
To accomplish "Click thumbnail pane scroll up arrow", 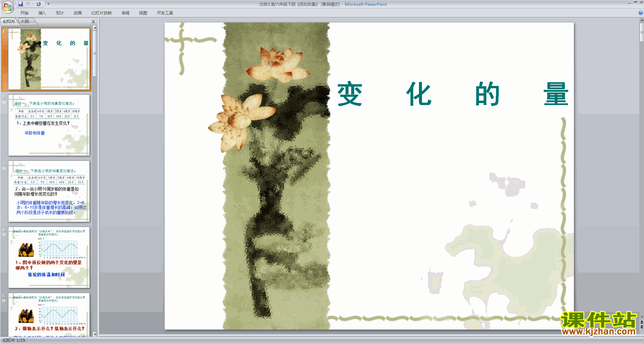I will tap(95, 29).
